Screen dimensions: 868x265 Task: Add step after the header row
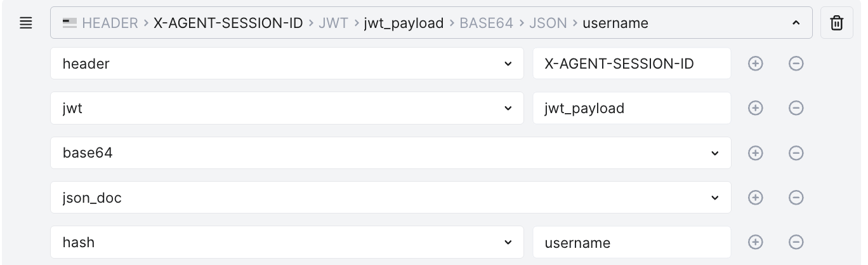click(755, 64)
